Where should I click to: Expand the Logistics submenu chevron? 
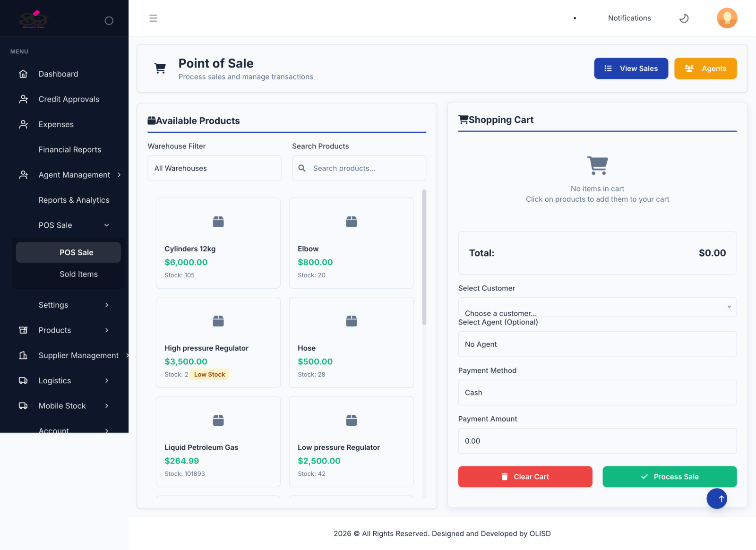coord(107,381)
